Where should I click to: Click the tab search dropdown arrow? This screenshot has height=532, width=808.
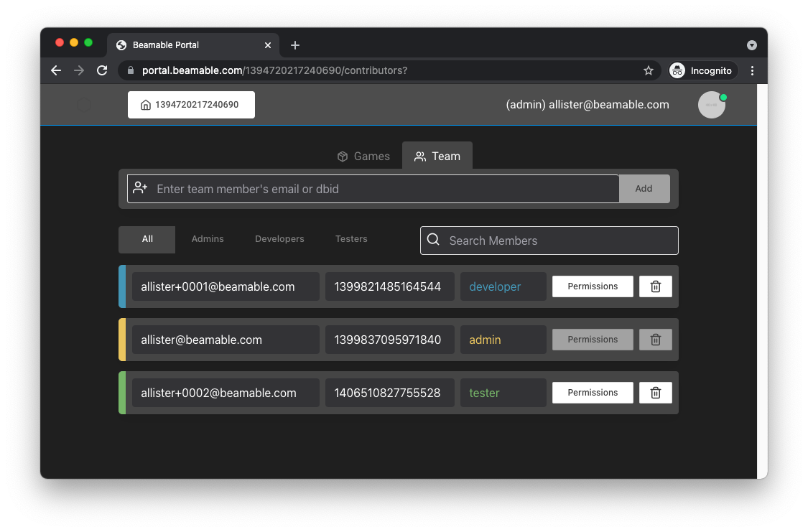(x=752, y=45)
